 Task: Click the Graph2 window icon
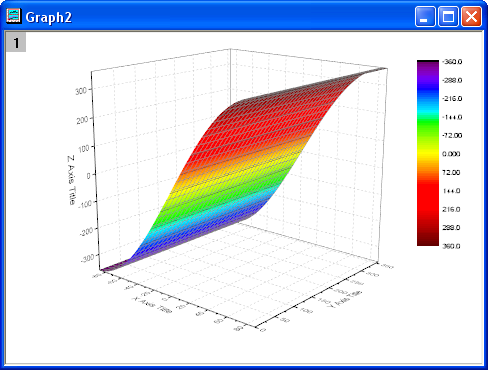pyautogui.click(x=14, y=16)
